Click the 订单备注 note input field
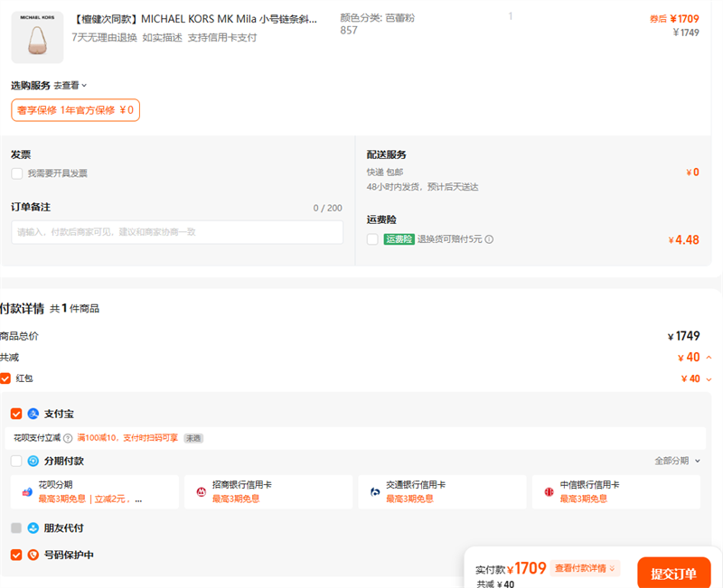Screen dimensions: 723x588 [x=177, y=232]
